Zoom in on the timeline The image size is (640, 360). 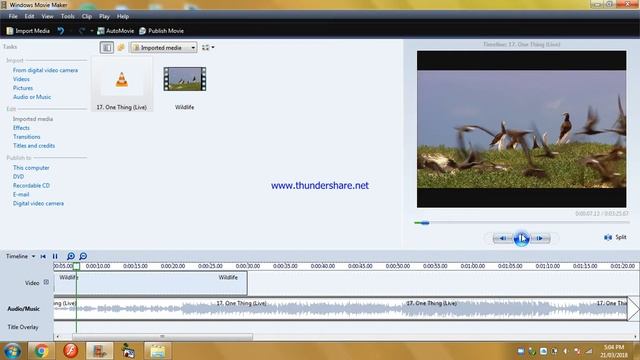pos(71,256)
